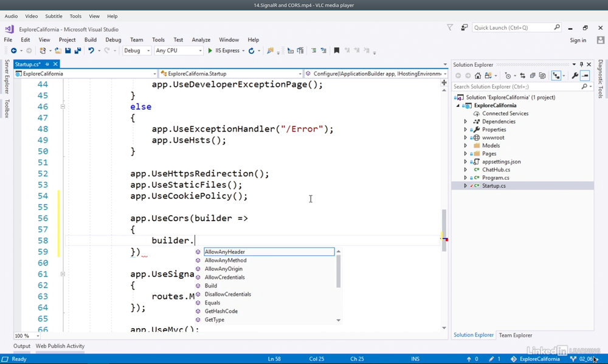Open the ExploreCalifornia project scope dropdown
608x364 pixels.
tap(85, 74)
